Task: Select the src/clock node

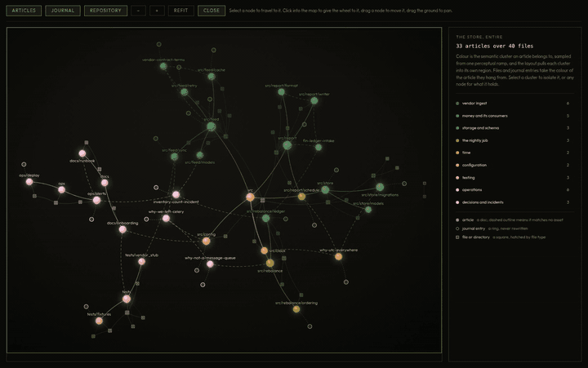Action: click(x=265, y=251)
